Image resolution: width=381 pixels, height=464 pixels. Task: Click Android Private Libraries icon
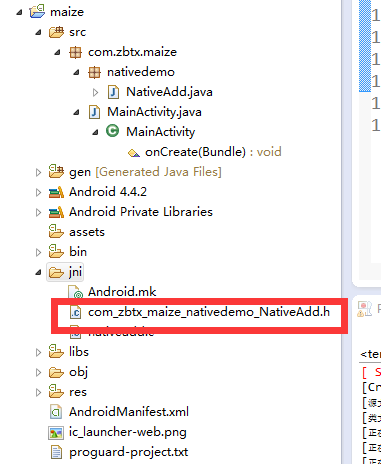56,212
